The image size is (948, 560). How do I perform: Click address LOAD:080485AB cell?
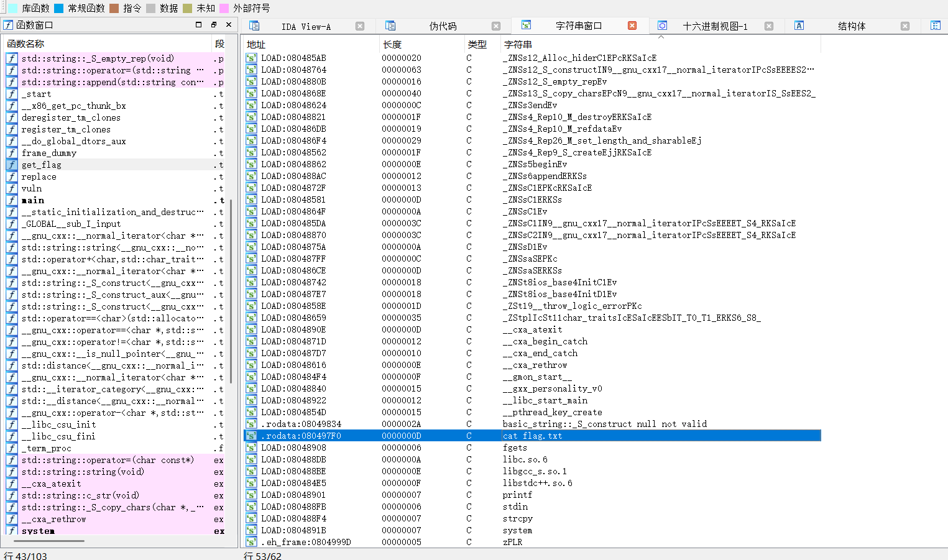[293, 58]
